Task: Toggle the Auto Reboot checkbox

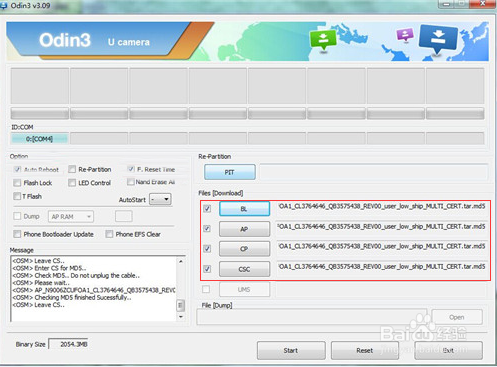Action: [17, 169]
